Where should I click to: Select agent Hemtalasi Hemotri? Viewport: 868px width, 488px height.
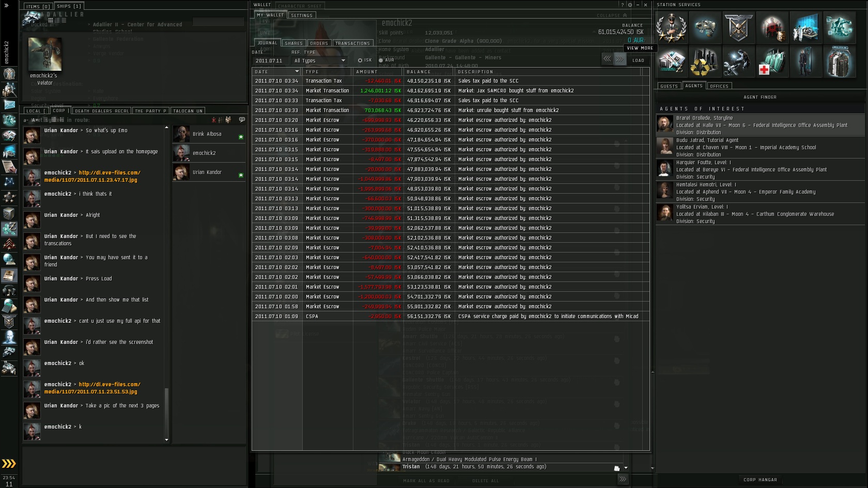coord(760,192)
